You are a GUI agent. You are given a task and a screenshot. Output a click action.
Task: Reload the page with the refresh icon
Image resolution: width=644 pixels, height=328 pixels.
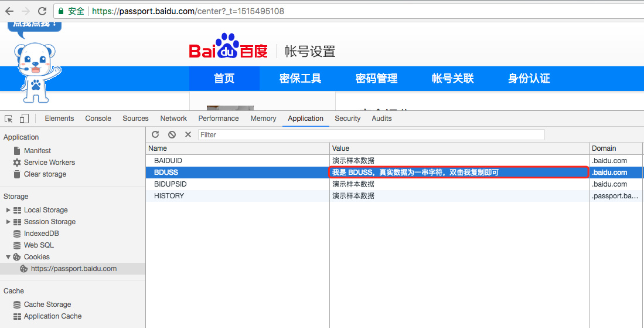coord(42,11)
